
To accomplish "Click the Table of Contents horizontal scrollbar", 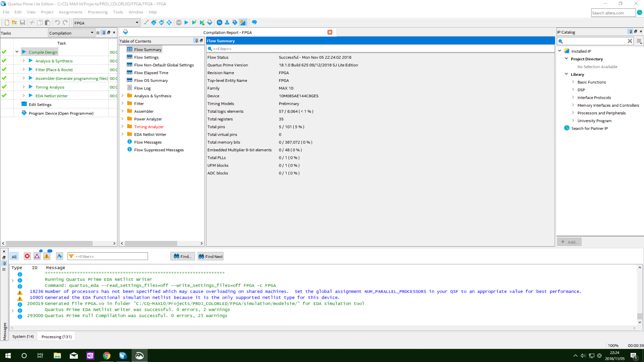I will pyautogui.click(x=151, y=244).
